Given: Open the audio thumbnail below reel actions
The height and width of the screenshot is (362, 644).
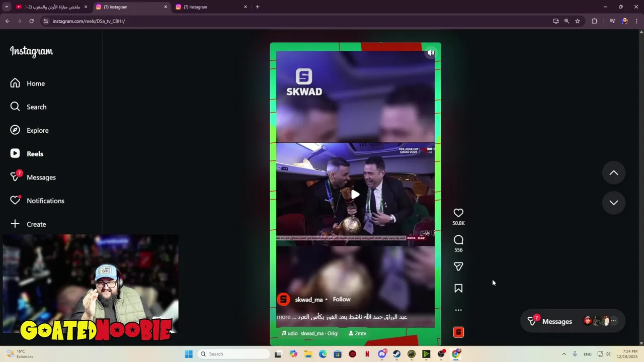Looking at the screenshot, I should [x=458, y=332].
